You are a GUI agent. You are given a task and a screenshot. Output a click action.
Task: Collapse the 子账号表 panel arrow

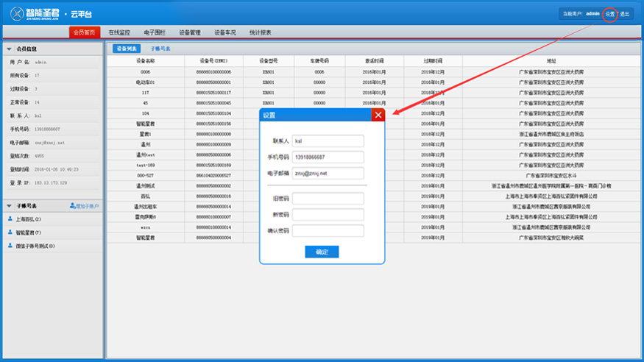(9, 206)
